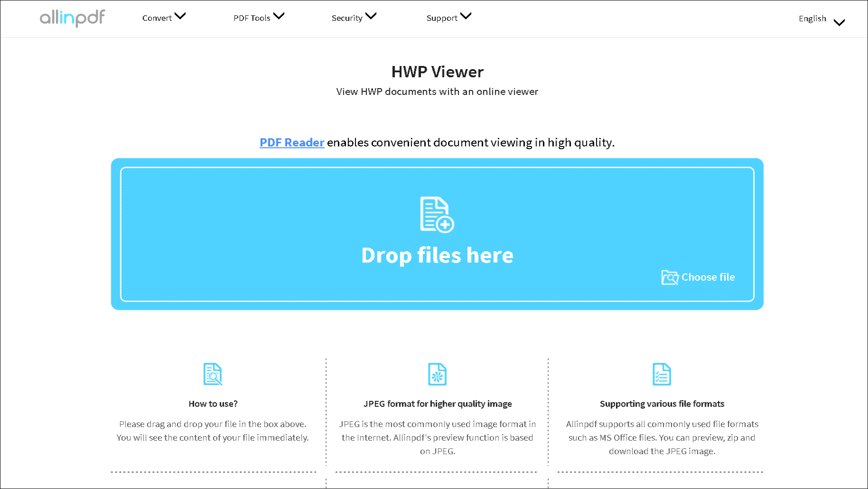Open the Security menu

347,18
